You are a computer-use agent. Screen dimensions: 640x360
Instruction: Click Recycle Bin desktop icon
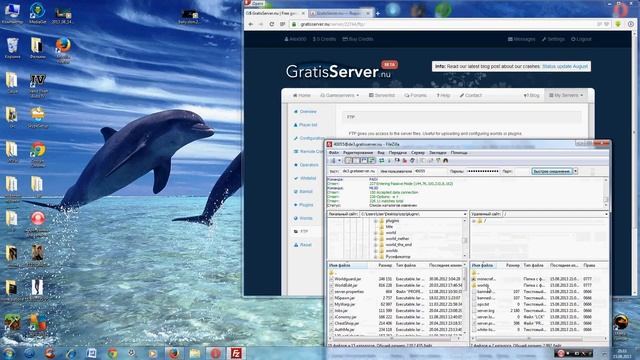12,48
